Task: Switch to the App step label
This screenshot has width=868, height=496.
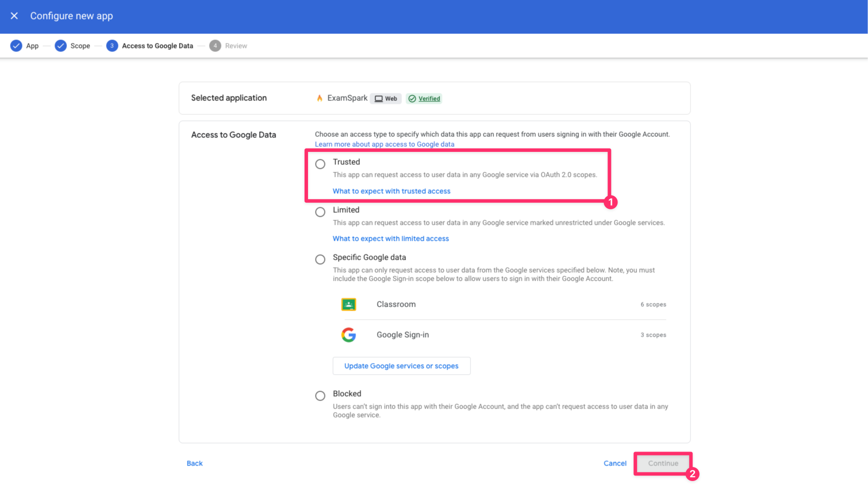Action: [x=32, y=46]
